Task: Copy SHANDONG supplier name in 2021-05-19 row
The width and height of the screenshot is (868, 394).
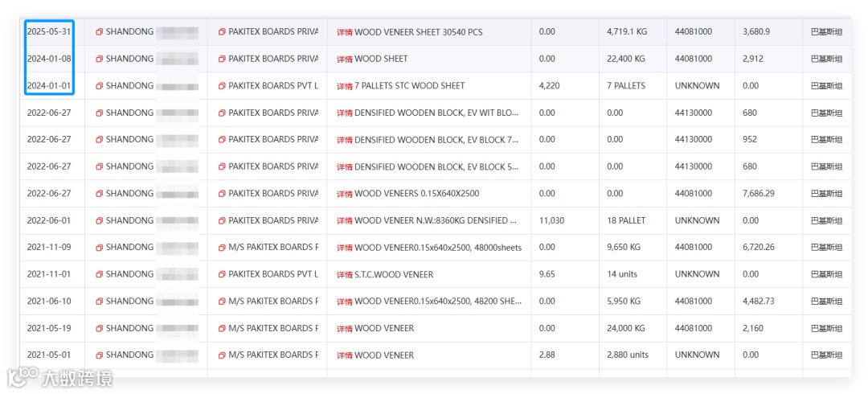Action: [100, 328]
